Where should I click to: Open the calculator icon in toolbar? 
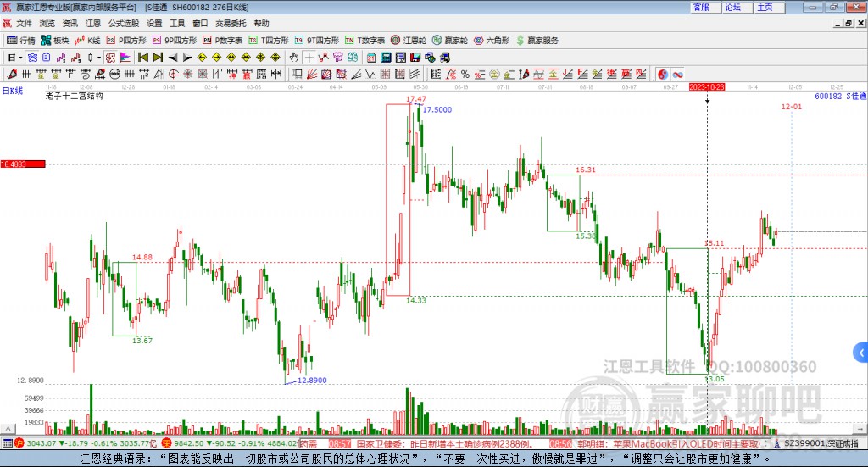pyautogui.click(x=386, y=58)
